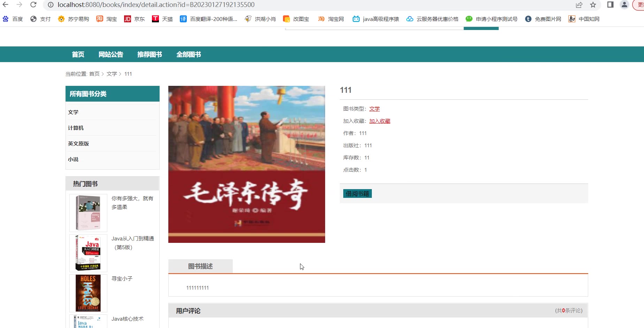Open the HOLES book cover thumbnail
Screen dimensions: 644x328
88,293
